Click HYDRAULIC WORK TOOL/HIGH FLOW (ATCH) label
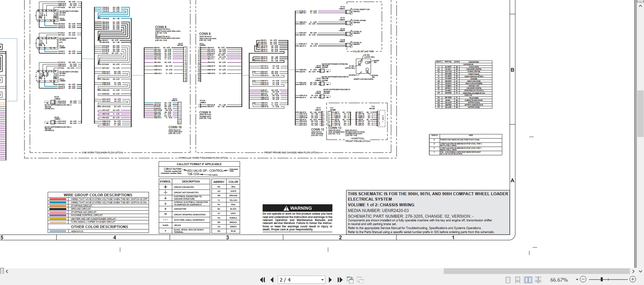 pos(203,158)
